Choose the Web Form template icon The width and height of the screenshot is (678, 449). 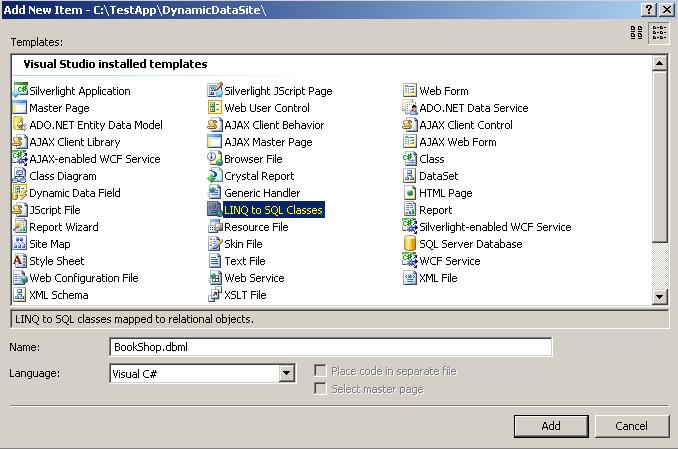click(x=410, y=90)
